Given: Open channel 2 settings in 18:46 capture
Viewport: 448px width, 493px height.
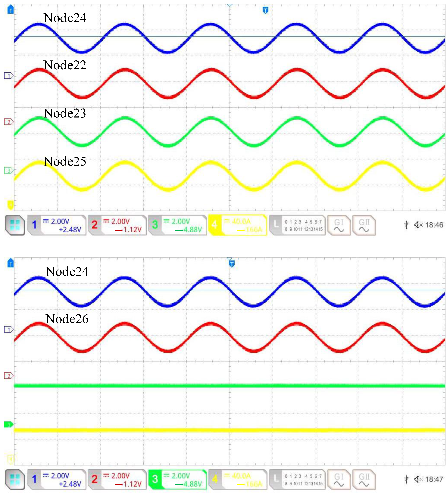Looking at the screenshot, I should click(x=117, y=225).
